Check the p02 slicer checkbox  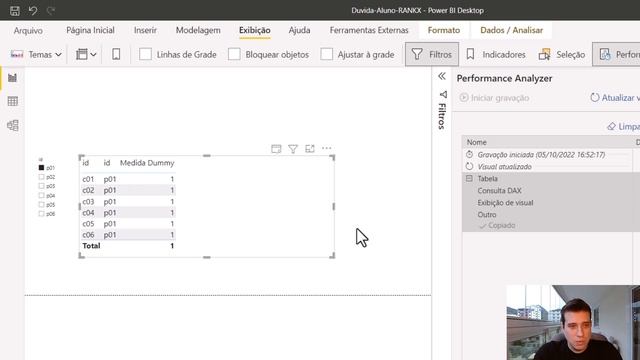pos(41,177)
